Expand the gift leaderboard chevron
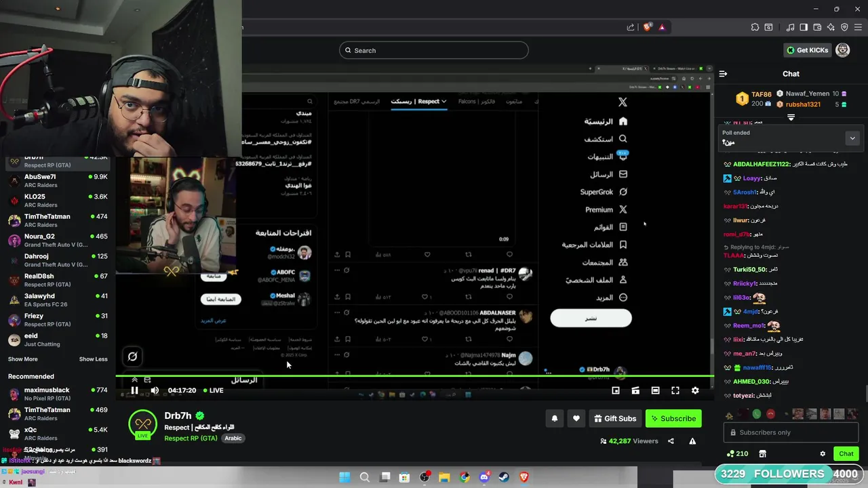 791,117
